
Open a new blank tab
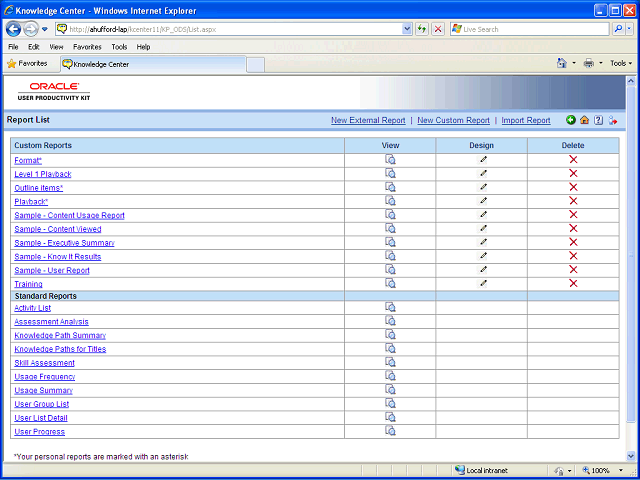[256, 65]
